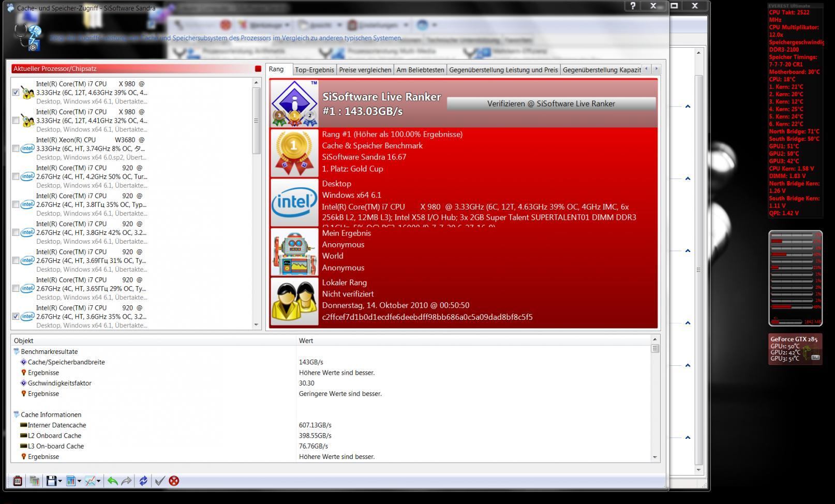Image resolution: width=835 pixels, height=504 pixels.
Task: Open the options icon in bottom toolbar
Action: pos(18,481)
